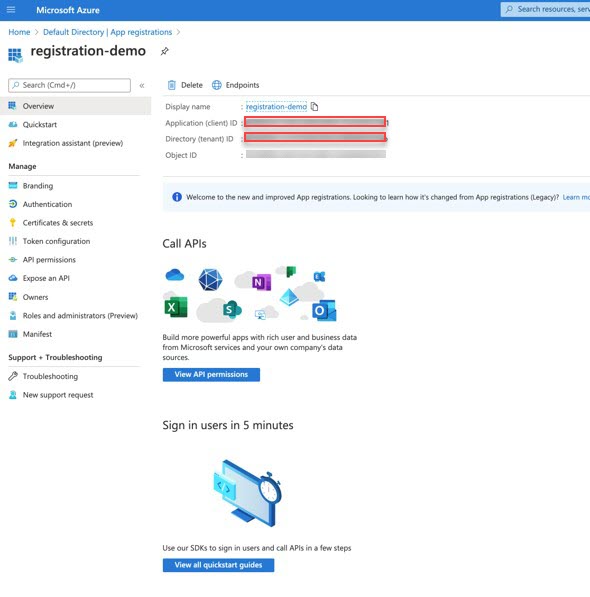The width and height of the screenshot is (590, 597).
Task: Click View all quickstart guides button
Action: [x=218, y=565]
